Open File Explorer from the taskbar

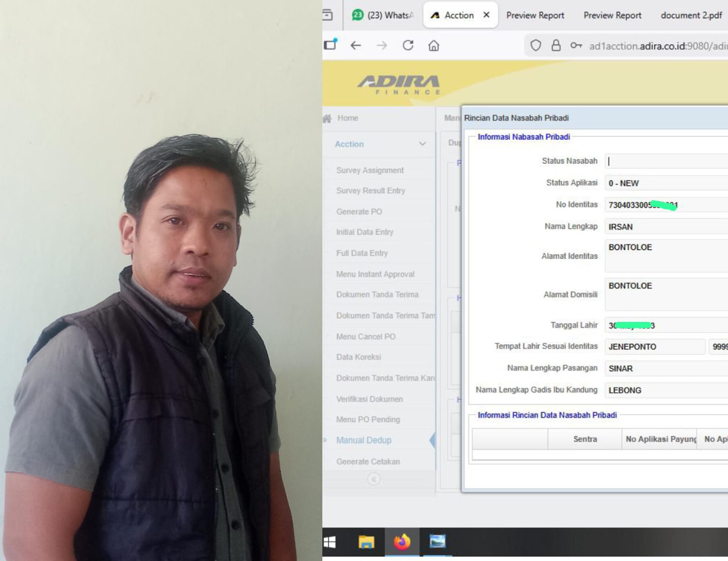[366, 542]
